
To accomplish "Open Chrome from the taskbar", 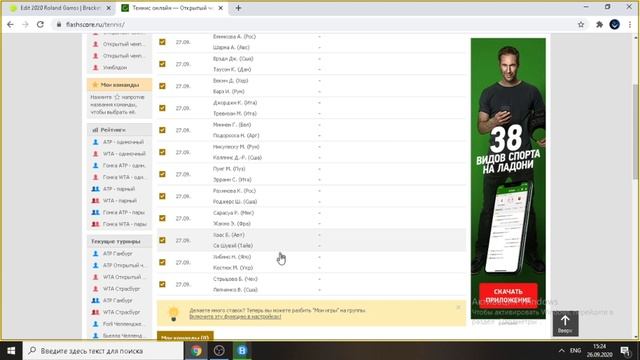I will pos(196,351).
